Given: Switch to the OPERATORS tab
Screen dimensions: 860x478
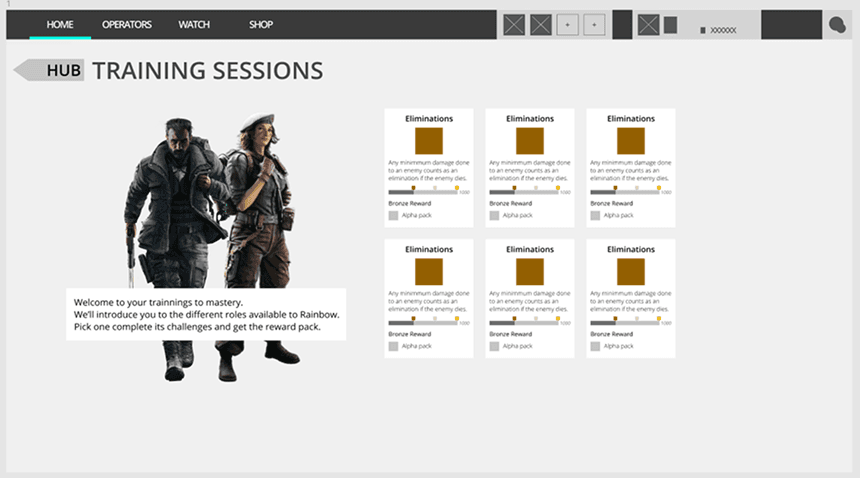Looking at the screenshot, I should (x=127, y=25).
